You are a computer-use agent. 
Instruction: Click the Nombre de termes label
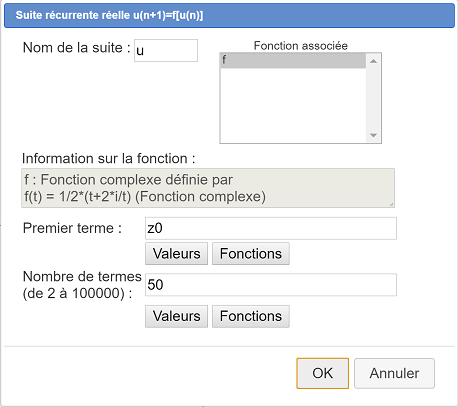(x=82, y=285)
